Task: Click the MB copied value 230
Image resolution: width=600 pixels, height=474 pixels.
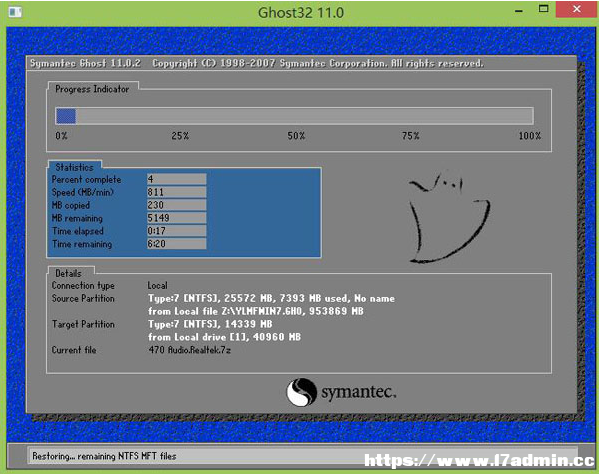Action: pos(176,205)
